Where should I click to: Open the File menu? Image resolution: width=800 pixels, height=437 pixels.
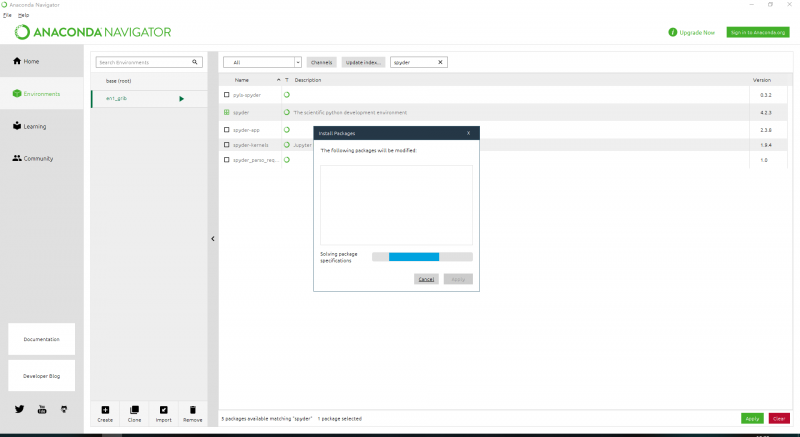coord(7,15)
